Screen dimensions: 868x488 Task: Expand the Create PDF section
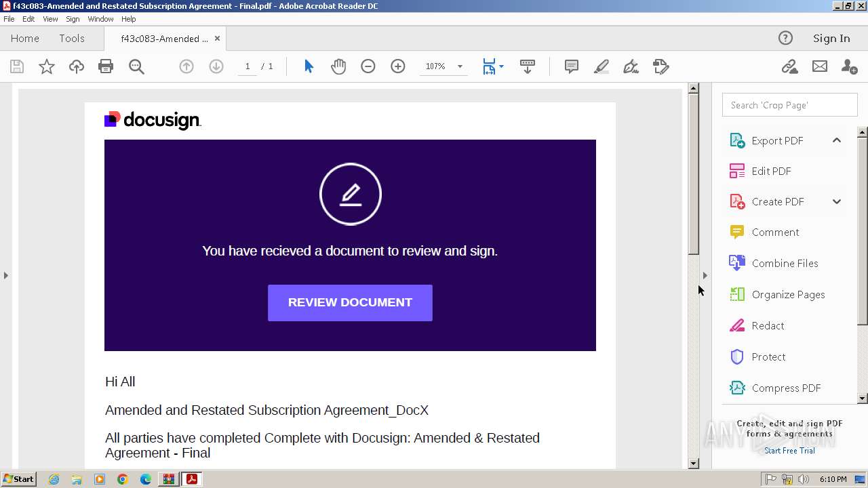click(x=837, y=201)
